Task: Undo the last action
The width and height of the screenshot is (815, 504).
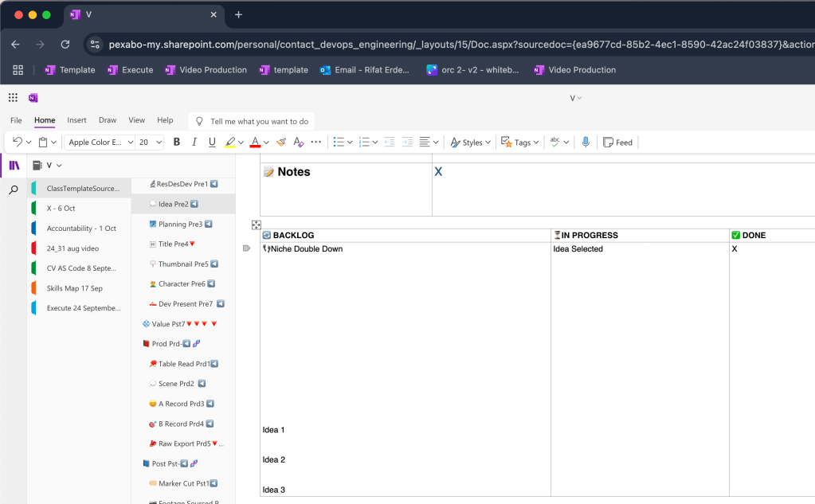Action: (18, 142)
